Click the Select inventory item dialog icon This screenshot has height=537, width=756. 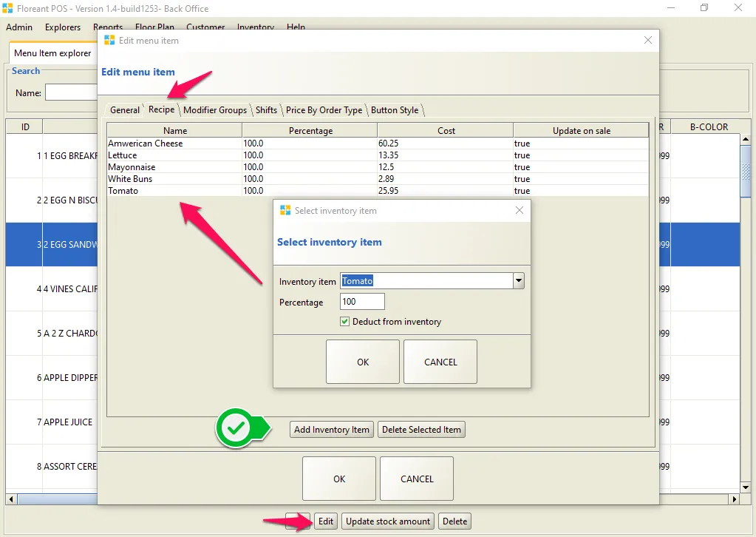(x=285, y=210)
